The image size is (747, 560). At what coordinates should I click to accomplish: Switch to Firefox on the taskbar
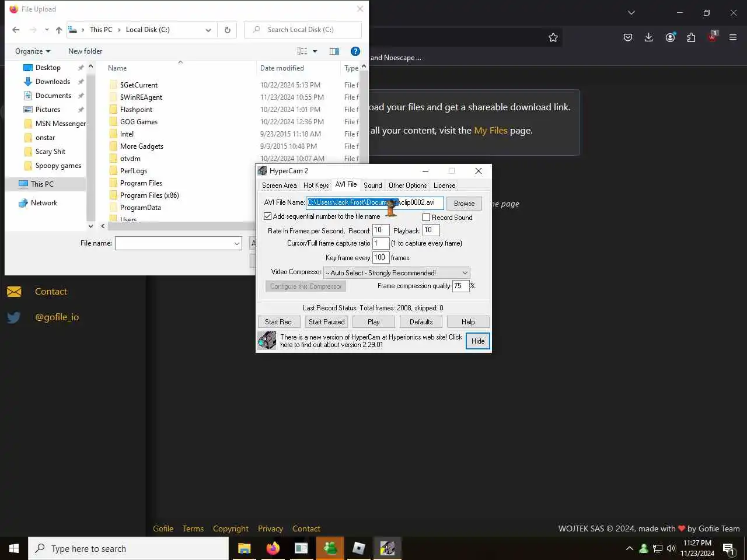pyautogui.click(x=273, y=548)
